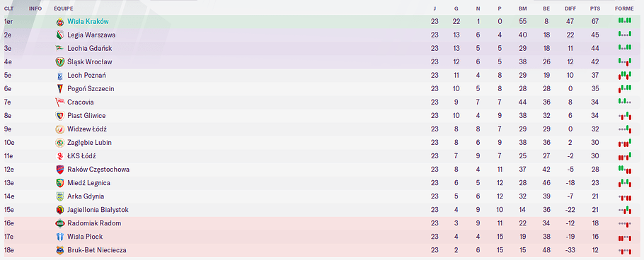Click the Jagiellonia Białystok club crest
This screenshot has width=644, height=260.
point(60,210)
